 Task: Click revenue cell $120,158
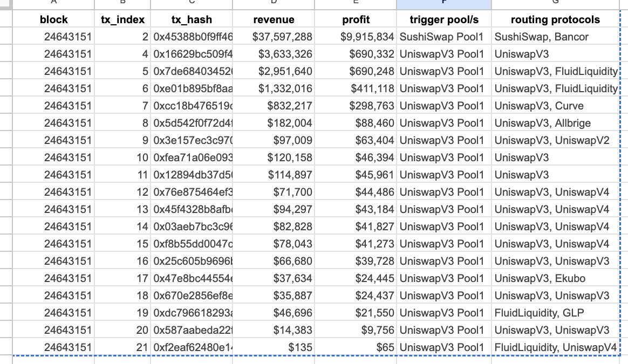[x=274, y=157]
